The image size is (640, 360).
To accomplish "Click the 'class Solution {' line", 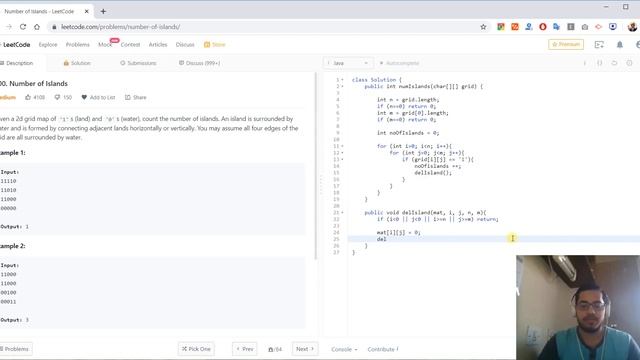I will (x=377, y=80).
